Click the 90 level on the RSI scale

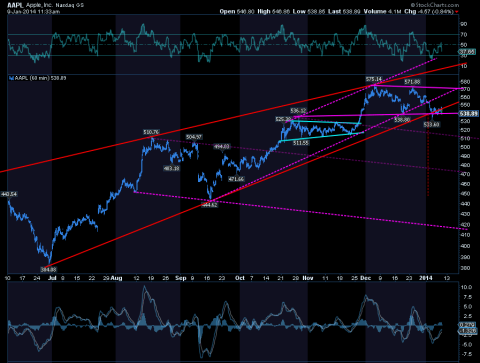point(464,24)
